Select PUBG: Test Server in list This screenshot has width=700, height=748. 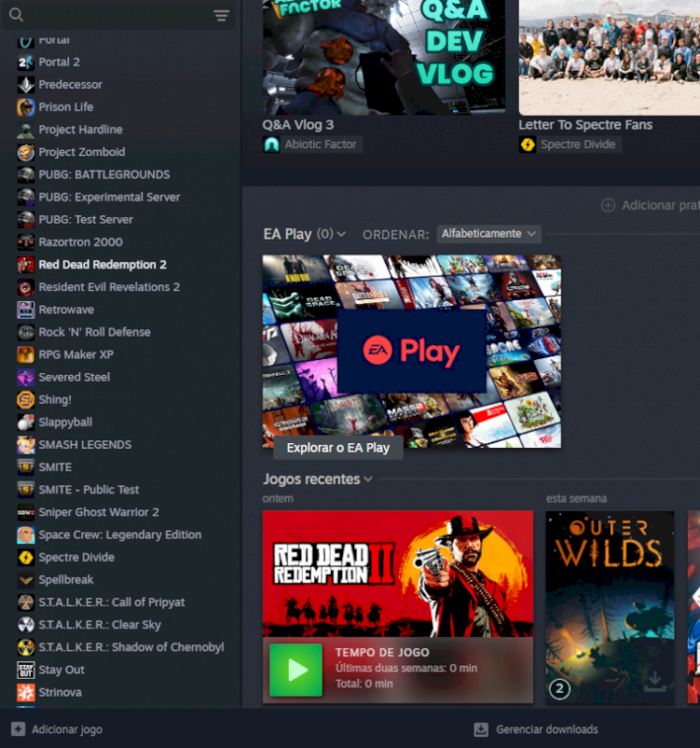click(86, 220)
